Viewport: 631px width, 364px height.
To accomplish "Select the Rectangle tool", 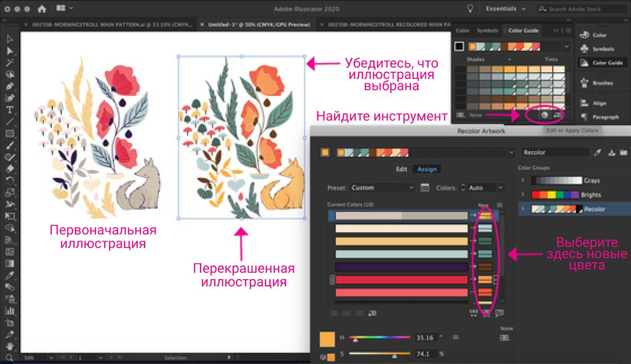I will [10, 133].
